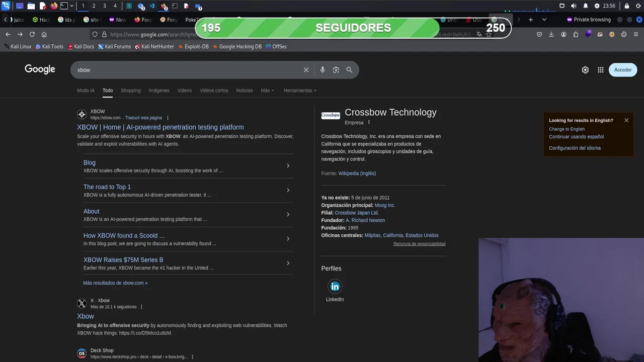Reload the current page
The width and height of the screenshot is (644, 362).
coord(32,34)
